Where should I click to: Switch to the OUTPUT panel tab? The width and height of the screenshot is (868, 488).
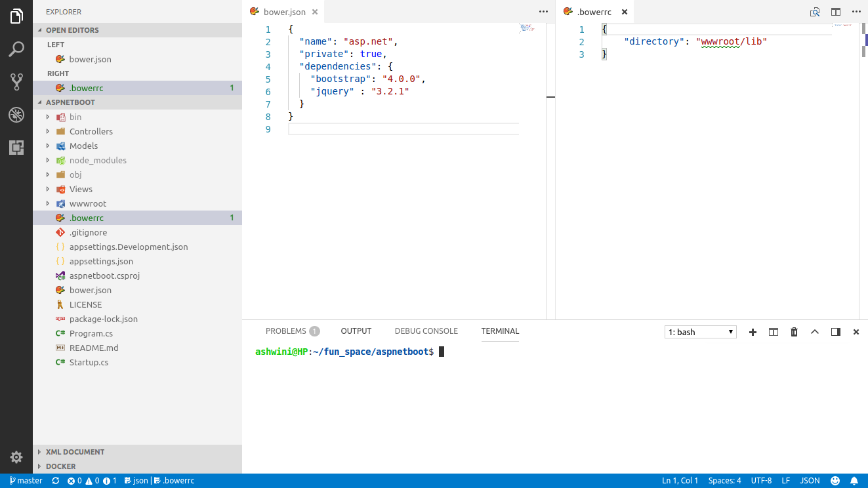point(356,331)
